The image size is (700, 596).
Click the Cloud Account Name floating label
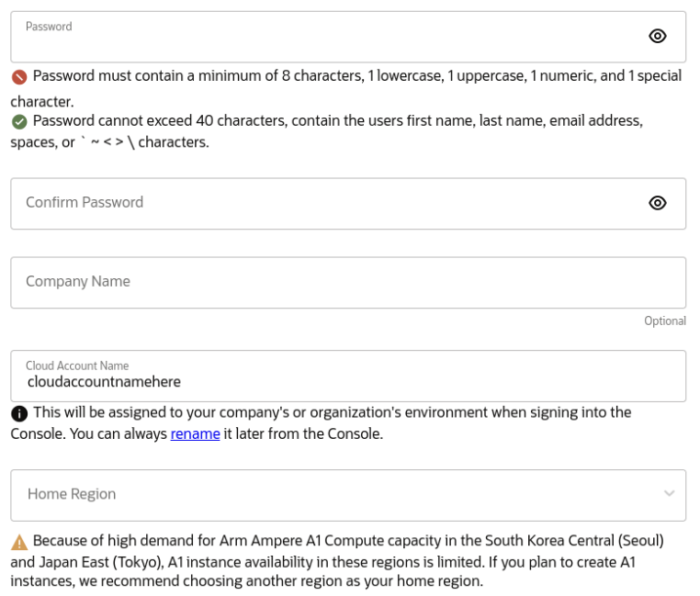coord(77,365)
